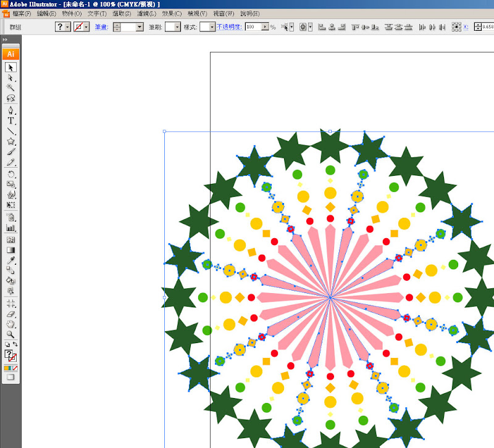Open opacity slider arrow button
This screenshot has height=448, width=494.
click(266, 27)
